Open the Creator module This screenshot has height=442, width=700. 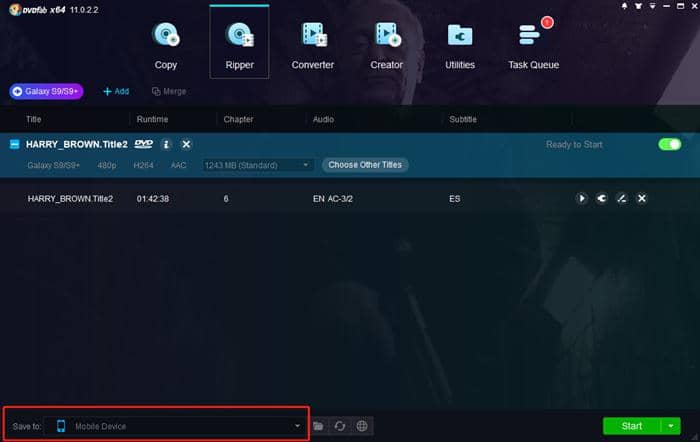point(386,46)
